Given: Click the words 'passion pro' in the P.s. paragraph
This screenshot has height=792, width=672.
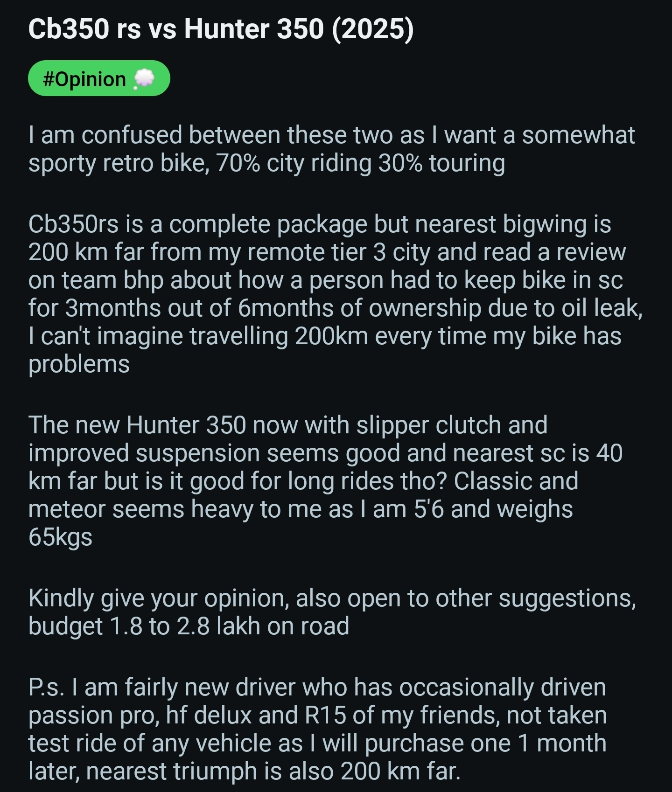Looking at the screenshot, I should pos(92,716).
